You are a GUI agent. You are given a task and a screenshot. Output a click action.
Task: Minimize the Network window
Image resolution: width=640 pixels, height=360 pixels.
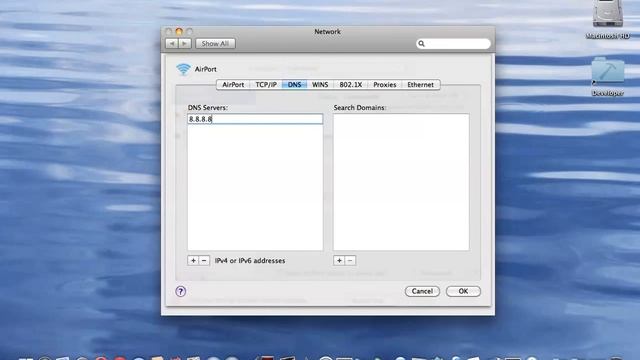coord(179,31)
